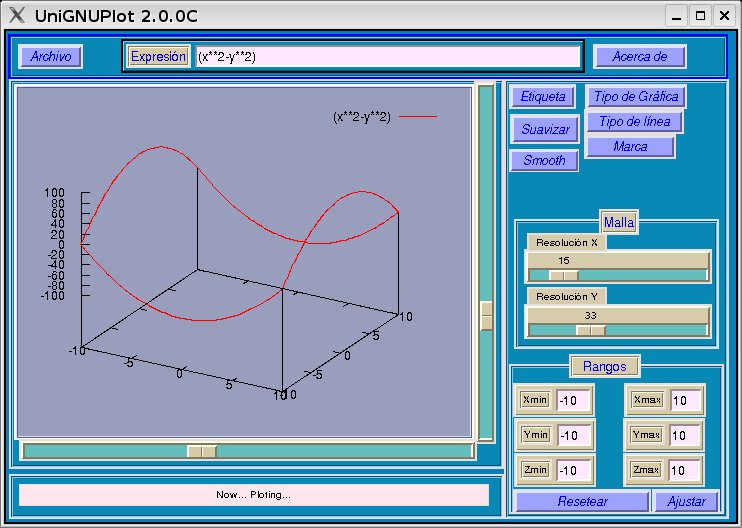742x528 pixels.
Task: Click the Resolución X slider handle
Action: coord(564,275)
